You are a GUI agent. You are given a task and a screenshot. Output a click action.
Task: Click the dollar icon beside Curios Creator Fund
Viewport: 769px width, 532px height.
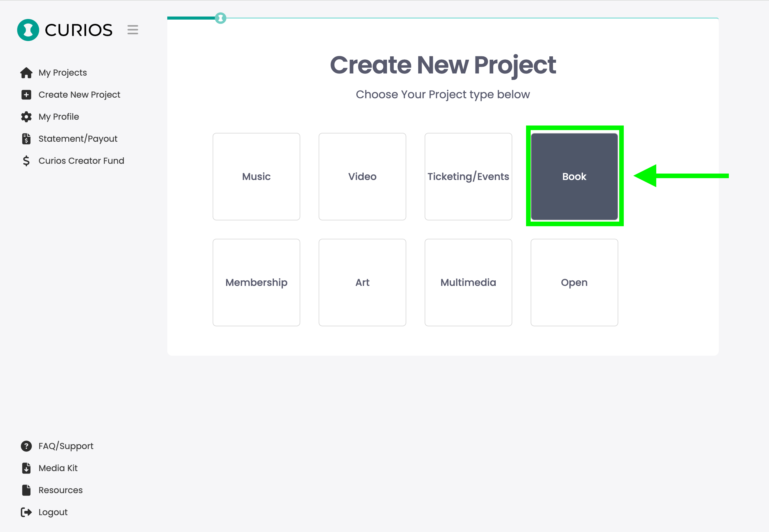(x=26, y=161)
